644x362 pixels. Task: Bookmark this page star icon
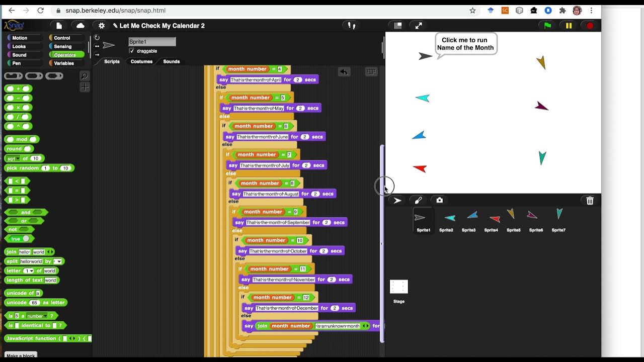(x=472, y=11)
